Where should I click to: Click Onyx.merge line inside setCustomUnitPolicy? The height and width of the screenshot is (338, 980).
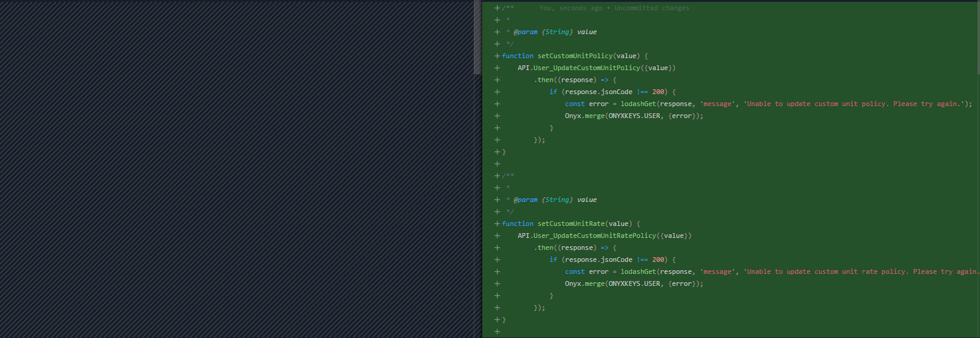[634, 116]
